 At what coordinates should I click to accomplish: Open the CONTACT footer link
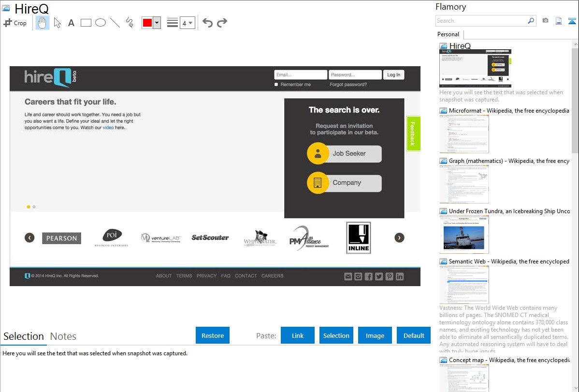coord(246,276)
